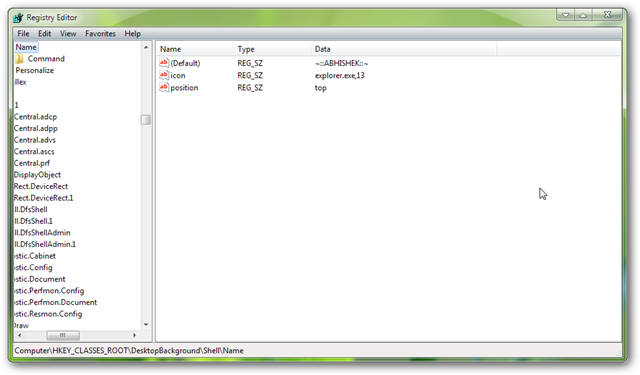Image resolution: width=640 pixels, height=375 pixels.
Task: Select the stic.Perfmon.Document tree entry
Action: click(x=56, y=302)
